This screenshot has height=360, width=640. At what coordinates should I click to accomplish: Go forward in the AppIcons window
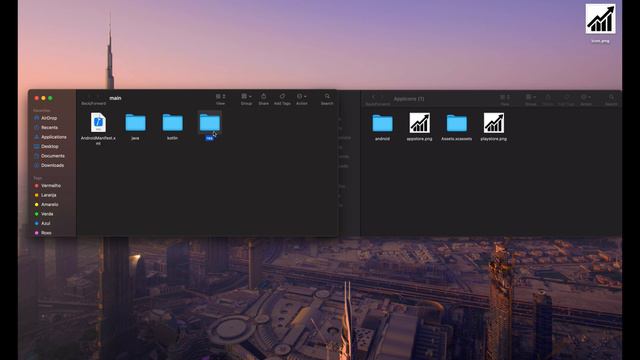383,97
